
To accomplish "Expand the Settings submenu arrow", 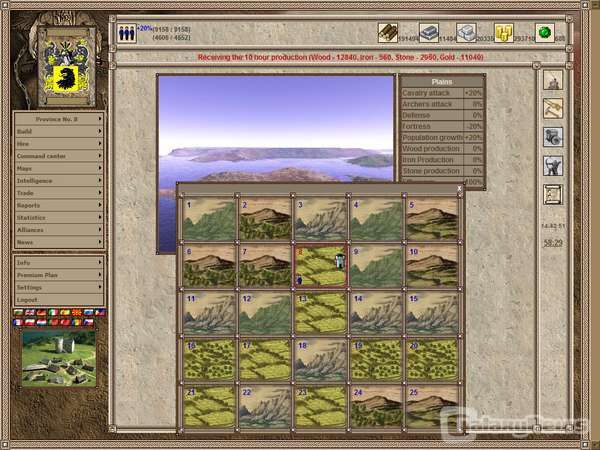I will (x=100, y=287).
